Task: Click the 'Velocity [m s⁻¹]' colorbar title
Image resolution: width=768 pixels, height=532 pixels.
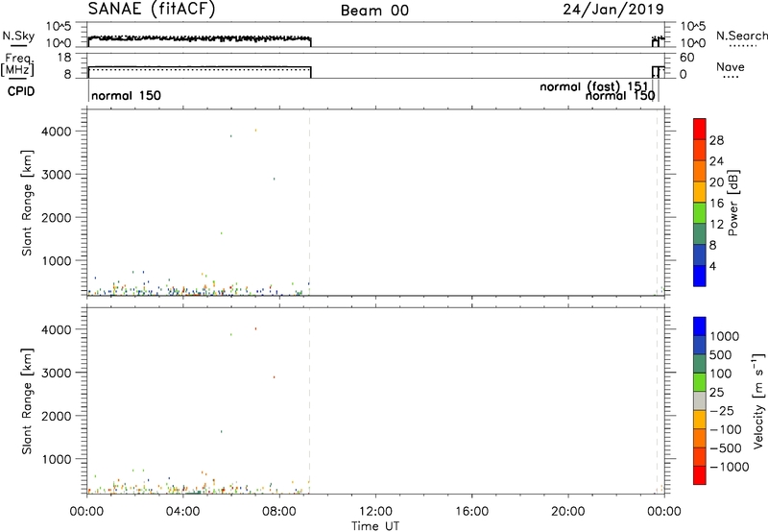Action: [x=758, y=400]
